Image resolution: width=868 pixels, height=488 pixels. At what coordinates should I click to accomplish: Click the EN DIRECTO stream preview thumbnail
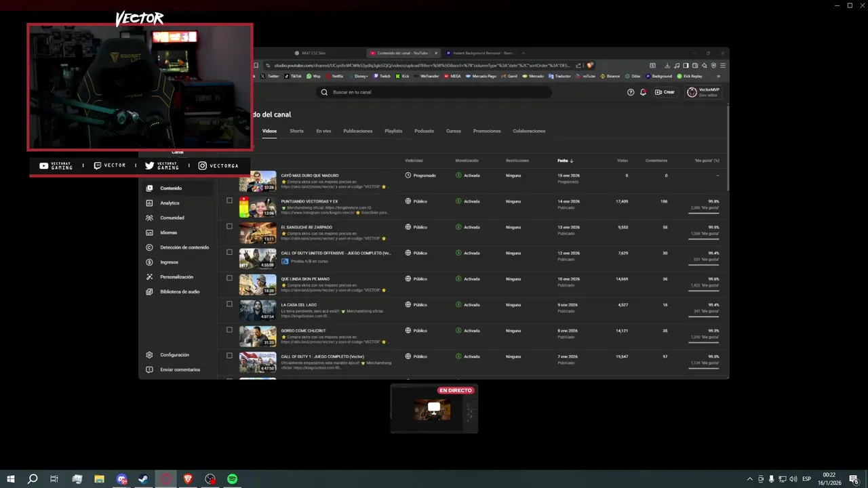(x=434, y=409)
